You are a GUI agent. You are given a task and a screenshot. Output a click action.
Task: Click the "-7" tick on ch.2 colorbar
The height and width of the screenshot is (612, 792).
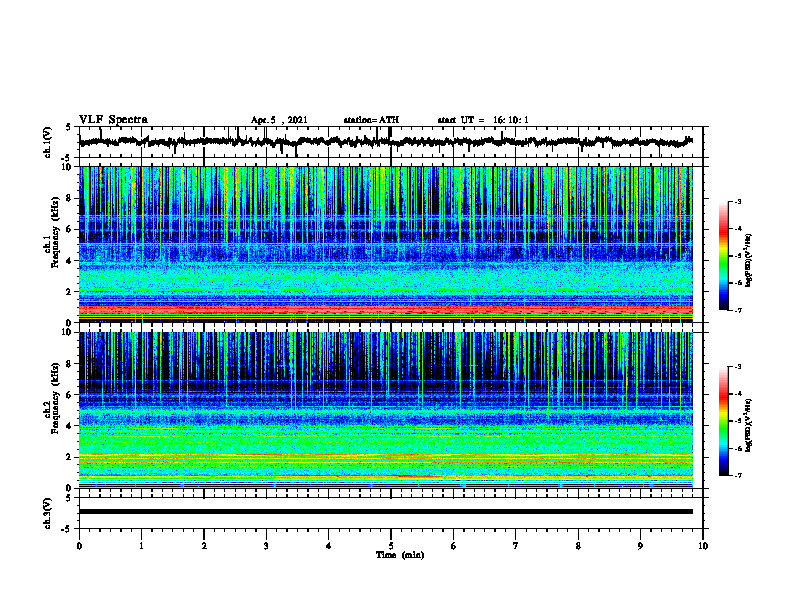point(738,475)
